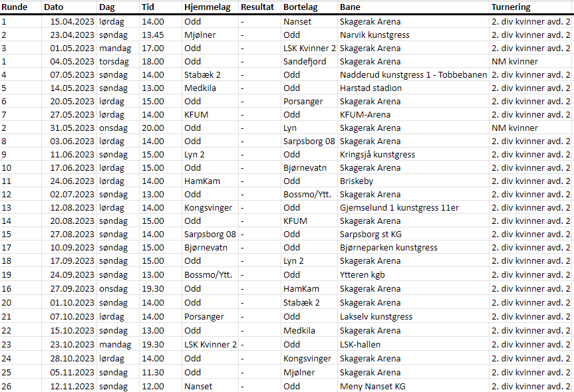Click Mjølner in the Bortelag column
This screenshot has height=392, width=574.
(299, 373)
